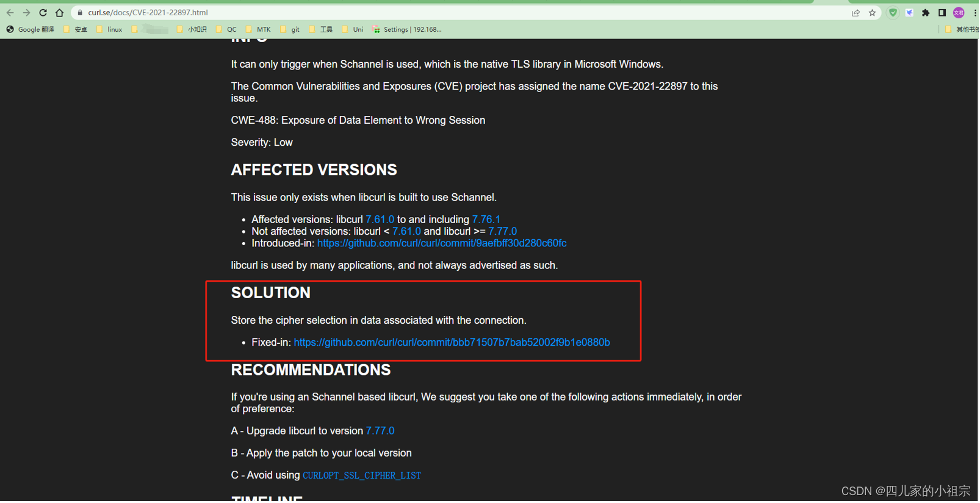Open the green shield ad-blocker extension
This screenshot has height=503, width=980.
(893, 12)
